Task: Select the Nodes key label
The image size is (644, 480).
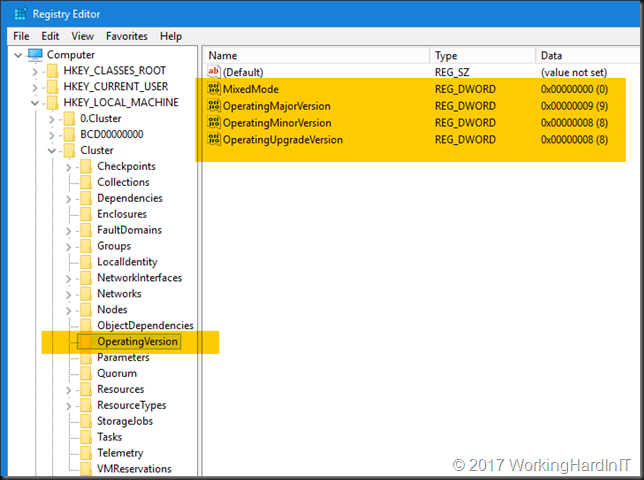Action: (x=112, y=310)
